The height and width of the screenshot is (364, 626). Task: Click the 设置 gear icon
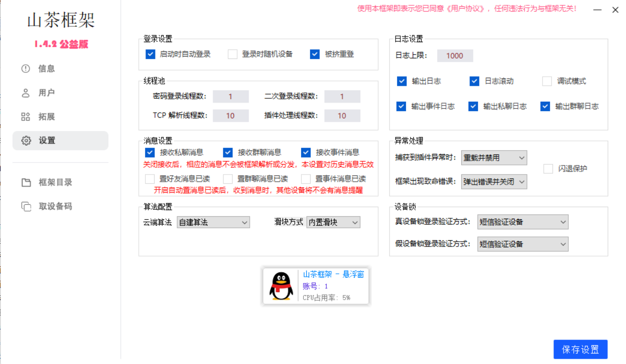[x=26, y=141]
